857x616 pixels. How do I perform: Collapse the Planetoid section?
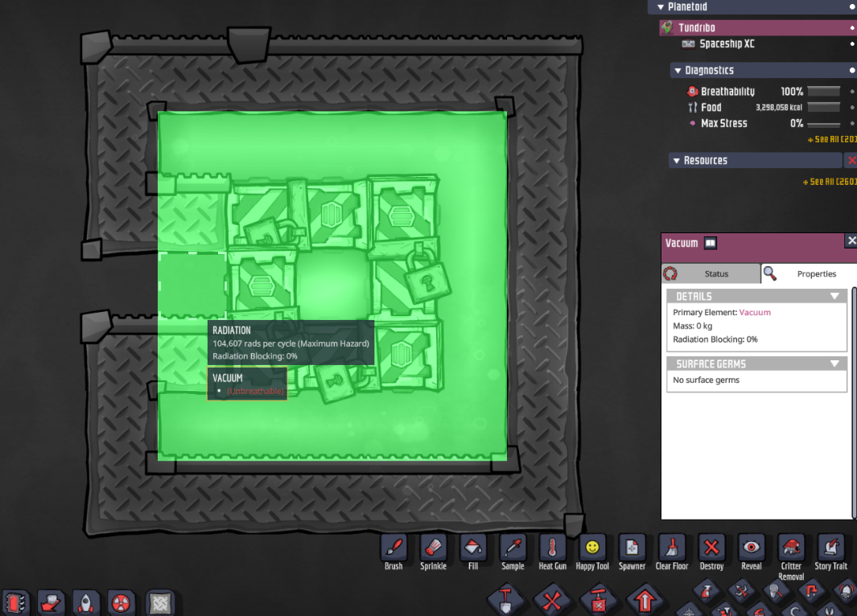(661, 7)
